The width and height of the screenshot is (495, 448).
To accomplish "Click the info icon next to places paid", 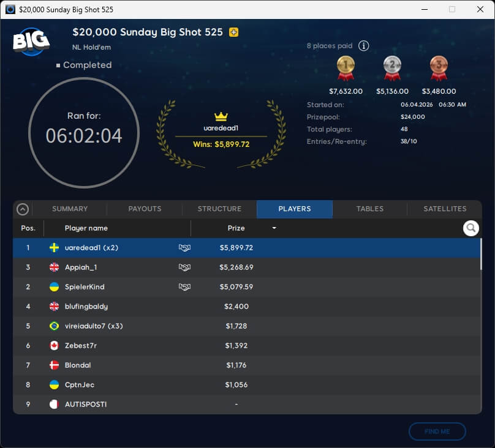I will [363, 46].
